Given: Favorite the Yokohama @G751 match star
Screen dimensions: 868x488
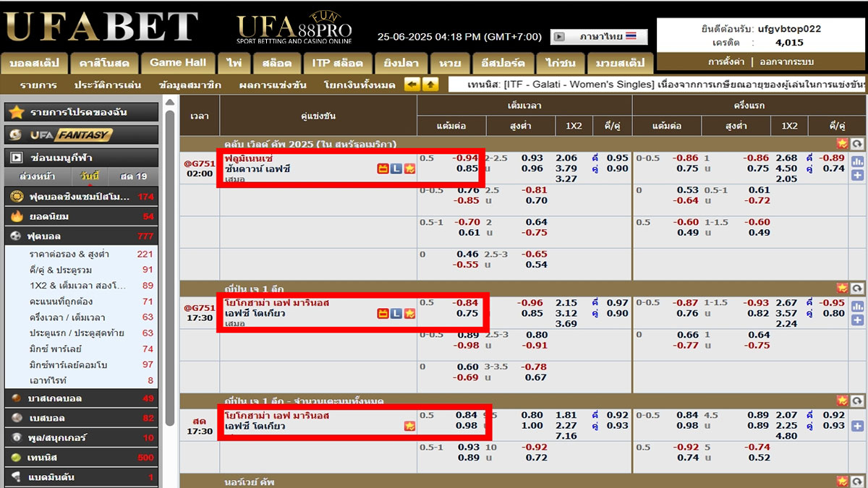Looking at the screenshot, I should coord(409,313).
